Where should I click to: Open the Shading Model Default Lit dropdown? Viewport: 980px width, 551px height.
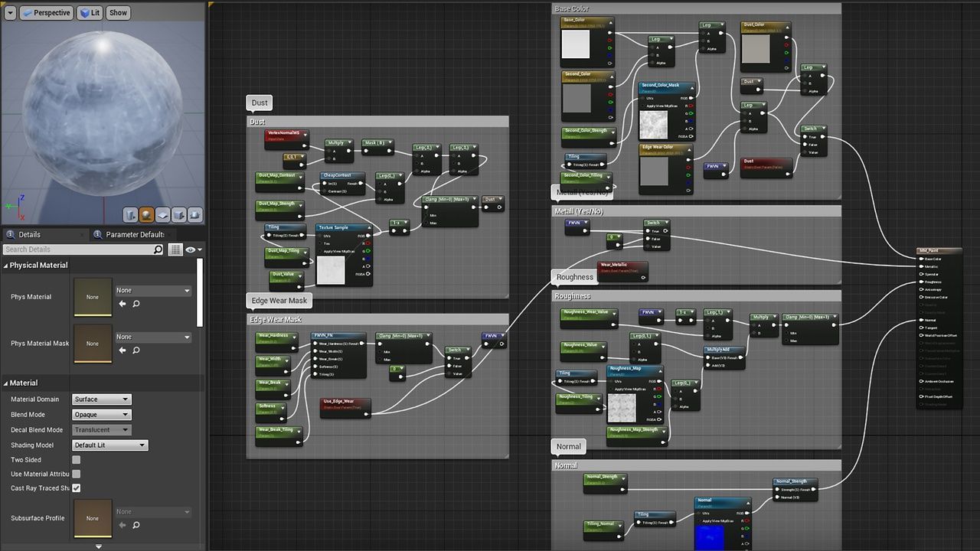(110, 445)
